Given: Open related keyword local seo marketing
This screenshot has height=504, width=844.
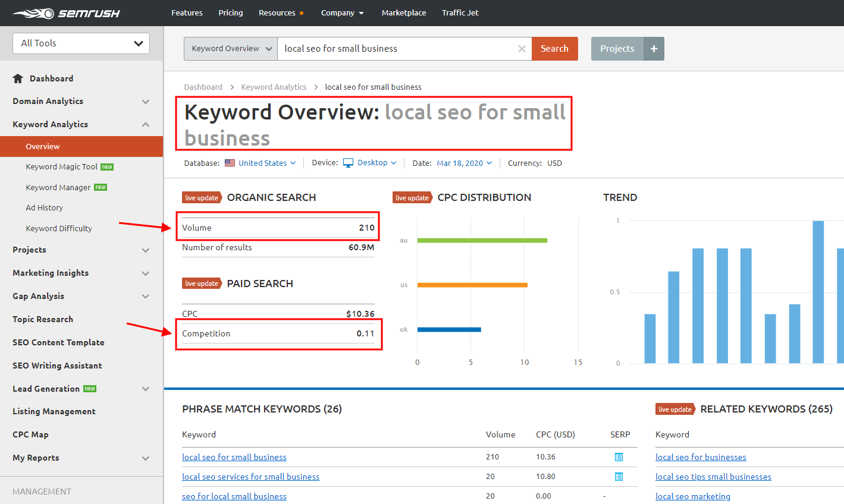Looking at the screenshot, I should (693, 496).
